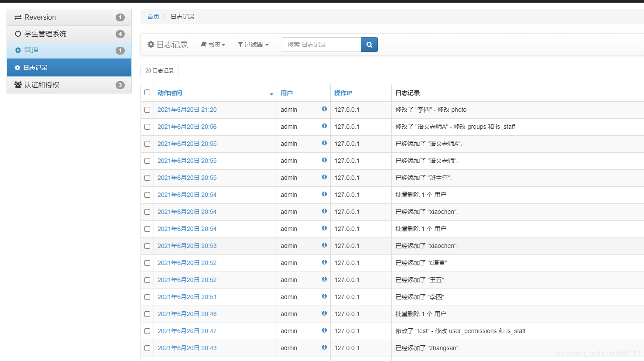
Task: Select 日志记录 in the sidebar menu
Action: (x=69, y=68)
